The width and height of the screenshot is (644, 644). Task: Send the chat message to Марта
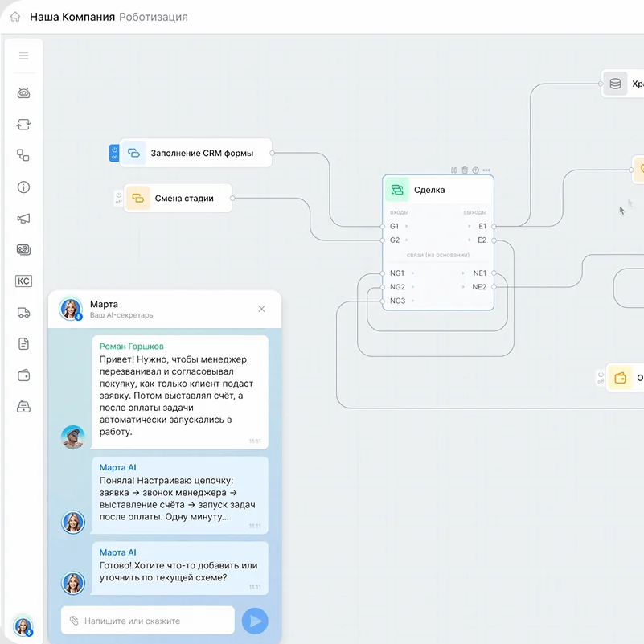255,621
